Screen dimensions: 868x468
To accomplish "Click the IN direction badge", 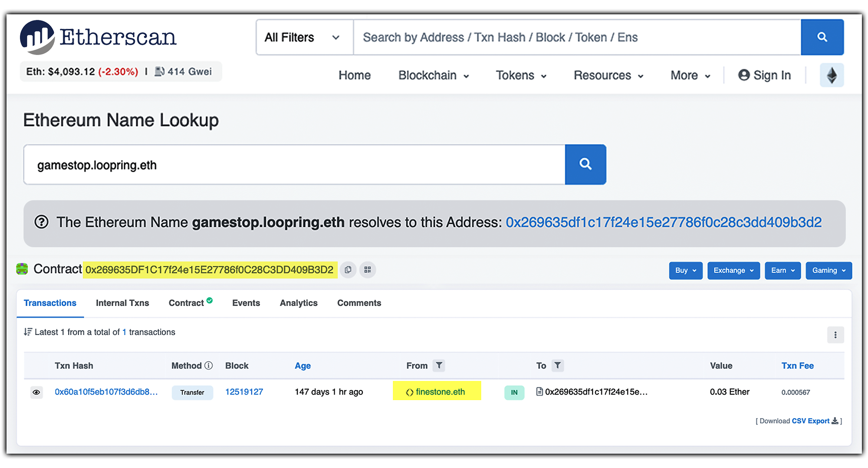I will click(514, 393).
